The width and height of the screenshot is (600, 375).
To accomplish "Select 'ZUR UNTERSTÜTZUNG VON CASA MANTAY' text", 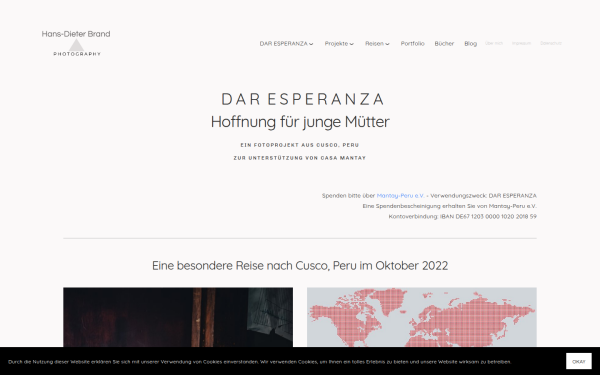I will (x=300, y=158).
